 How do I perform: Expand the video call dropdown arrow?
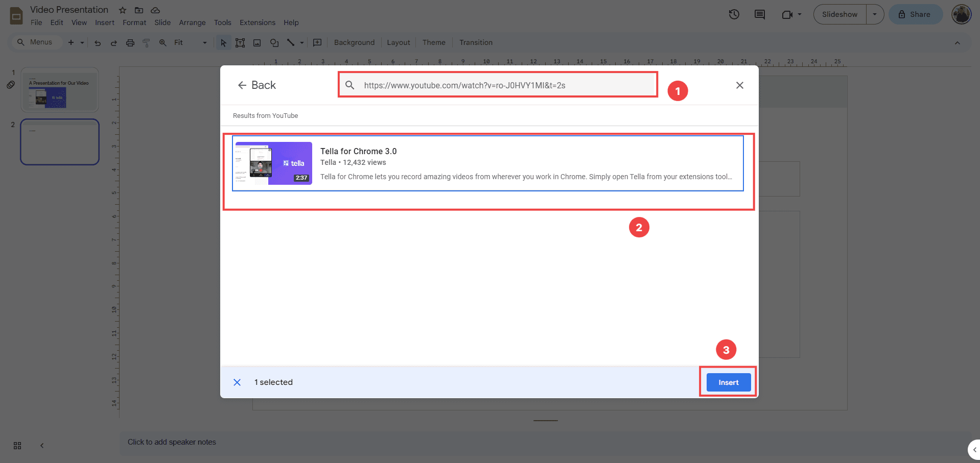click(800, 15)
